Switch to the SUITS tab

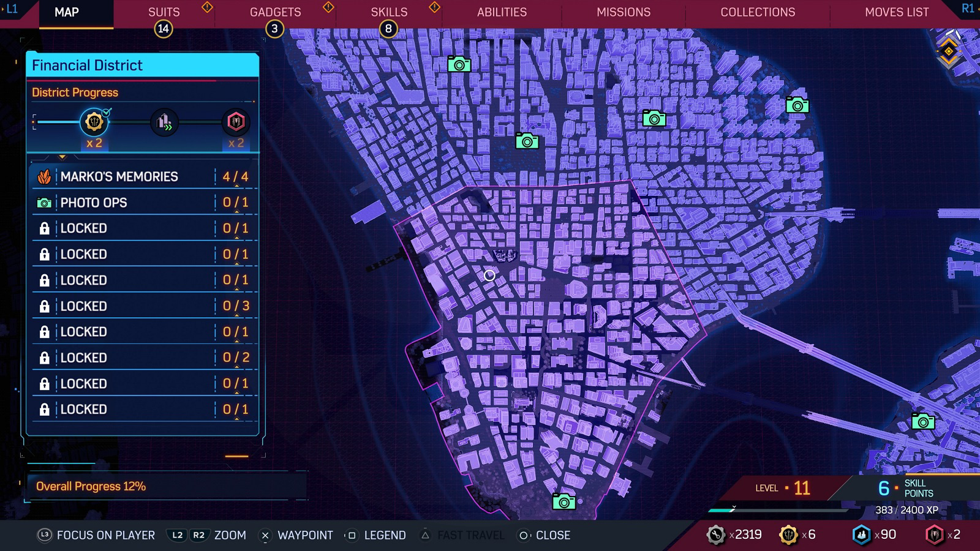164,12
